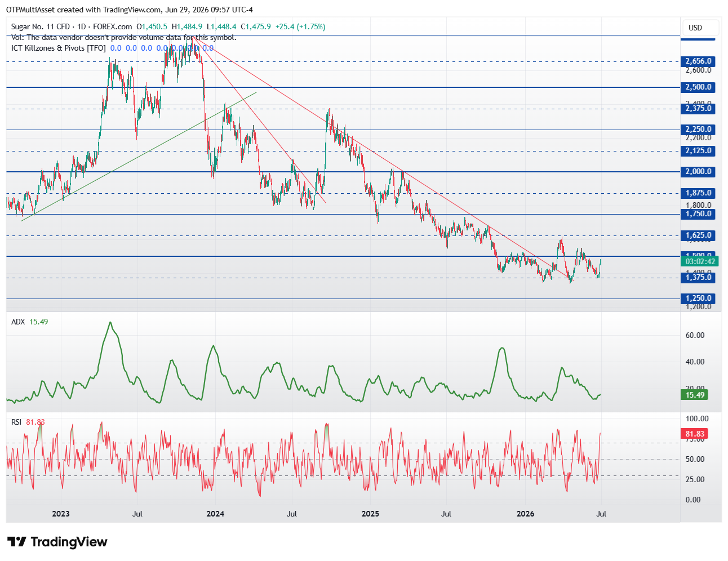Screen dimensions: 728x561
Task: Select the ADX indicator legend label
Action: coord(18,322)
